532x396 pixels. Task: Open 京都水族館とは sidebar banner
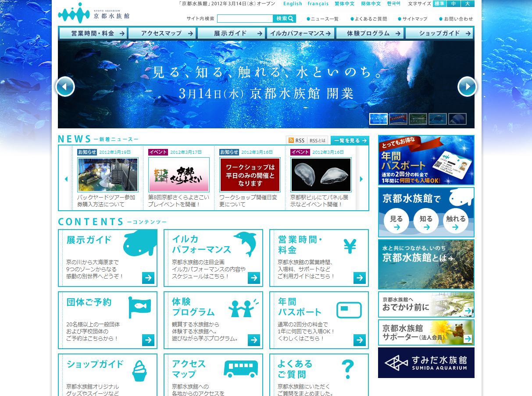click(426, 264)
